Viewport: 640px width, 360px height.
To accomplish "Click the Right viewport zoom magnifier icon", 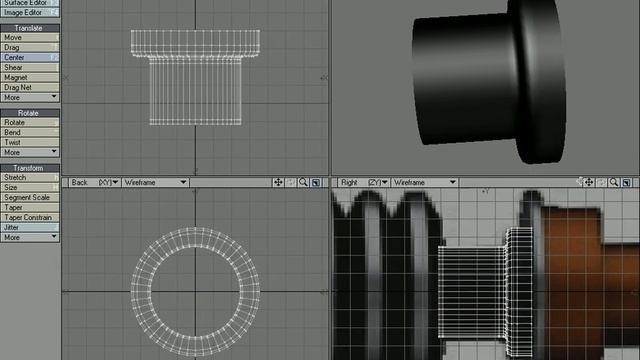I will point(614,182).
